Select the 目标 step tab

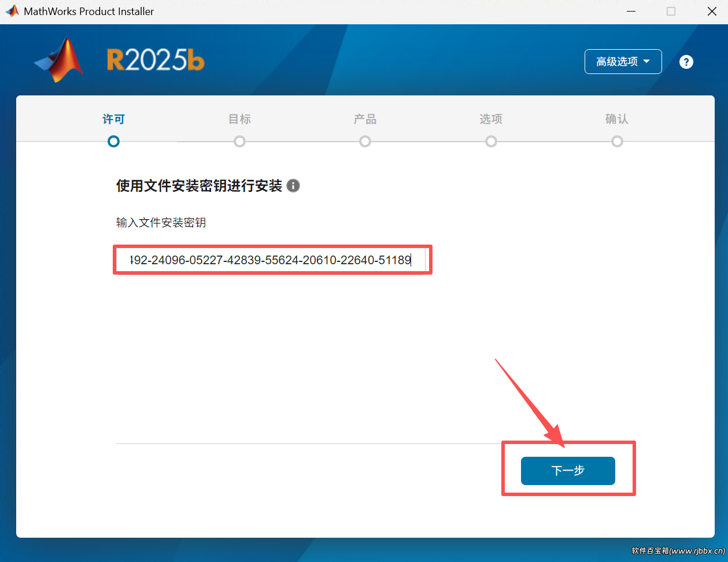coord(239,119)
